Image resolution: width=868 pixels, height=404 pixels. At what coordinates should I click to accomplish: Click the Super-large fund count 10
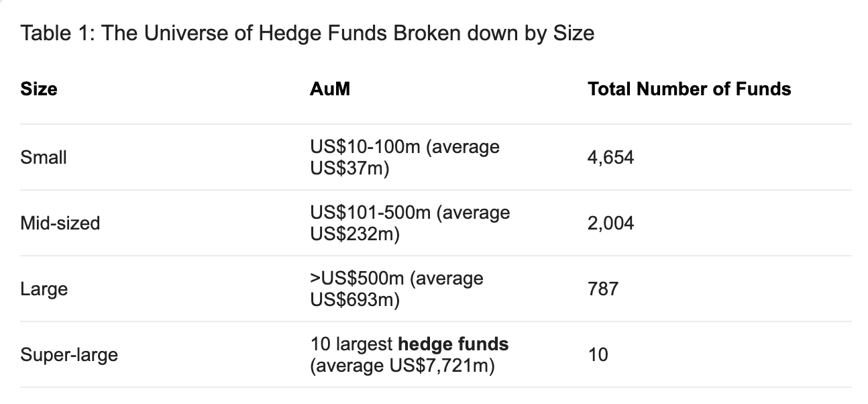tap(598, 355)
